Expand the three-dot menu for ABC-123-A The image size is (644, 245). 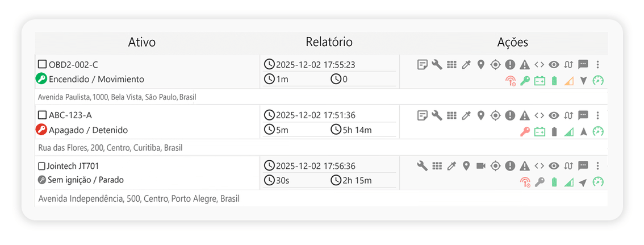598,115
